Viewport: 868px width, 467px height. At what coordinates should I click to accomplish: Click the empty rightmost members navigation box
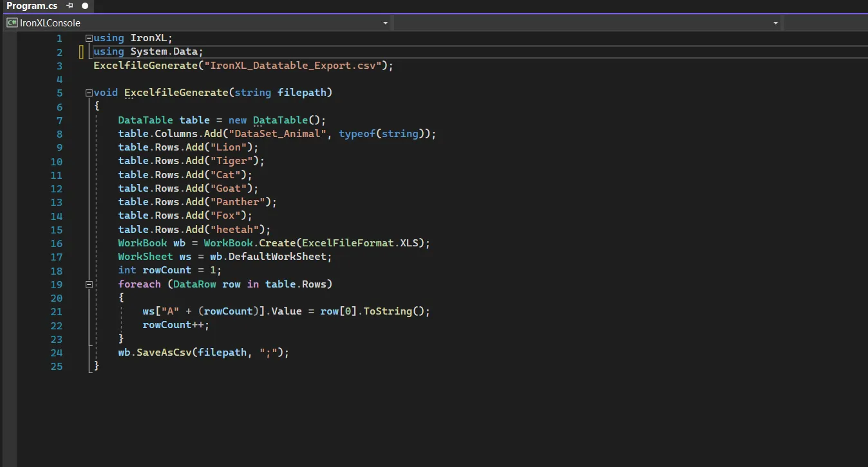824,23
